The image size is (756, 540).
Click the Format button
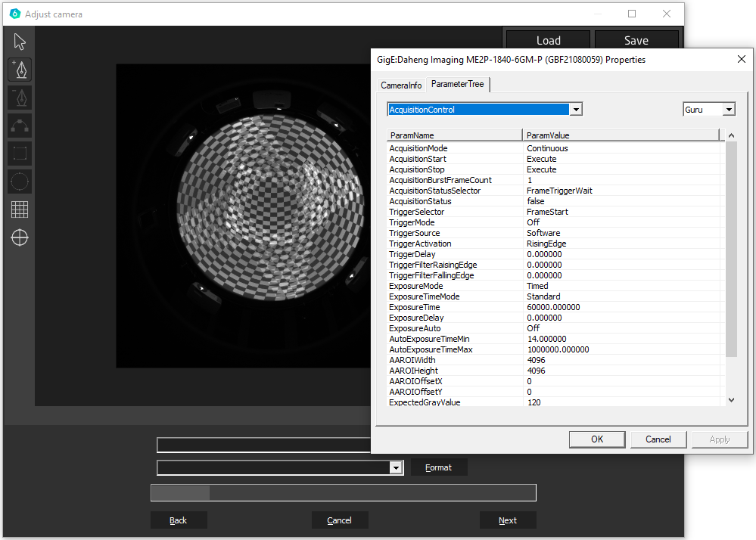point(438,467)
